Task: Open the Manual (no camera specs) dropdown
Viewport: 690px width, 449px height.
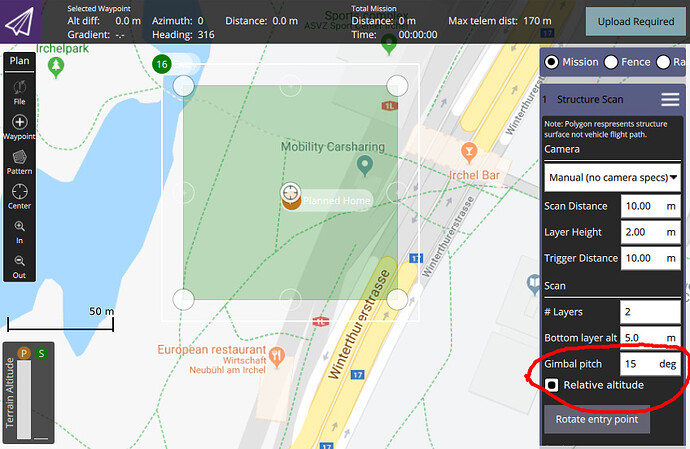Action: (x=611, y=177)
